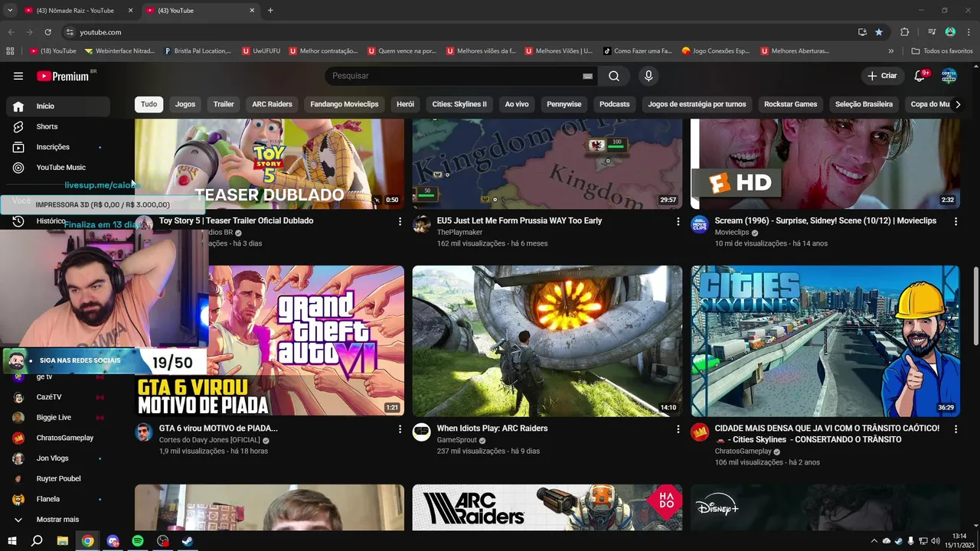Select the Ao vivo filter chip
This screenshot has height=551, width=980.
point(517,104)
